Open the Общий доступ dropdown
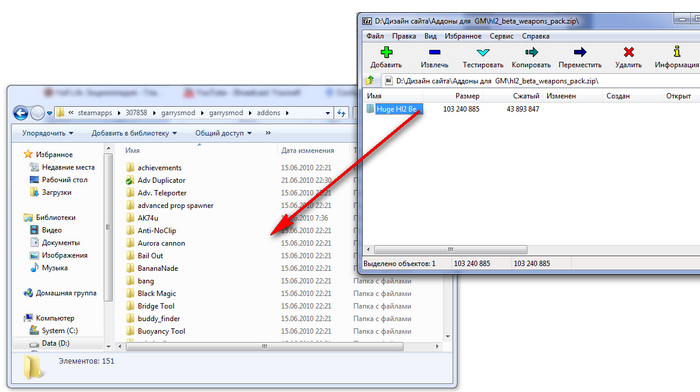The height and width of the screenshot is (392, 700). pos(223,133)
